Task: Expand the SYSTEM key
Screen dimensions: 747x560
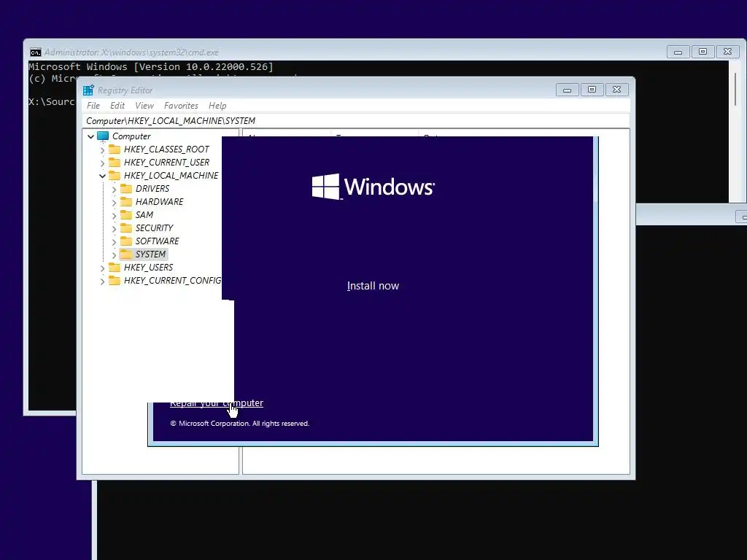Action: pyautogui.click(x=114, y=254)
